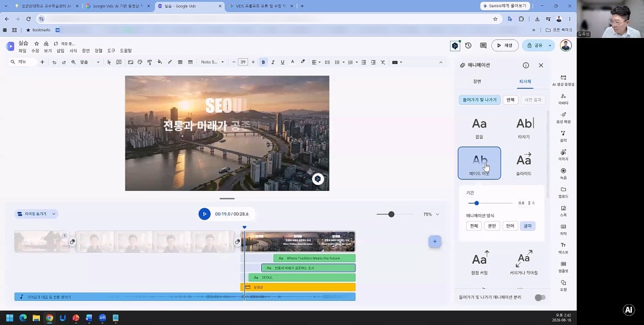Collapse the toolbar with the chevron
Image resolution: width=644 pixels, height=325 pixels.
click(441, 62)
